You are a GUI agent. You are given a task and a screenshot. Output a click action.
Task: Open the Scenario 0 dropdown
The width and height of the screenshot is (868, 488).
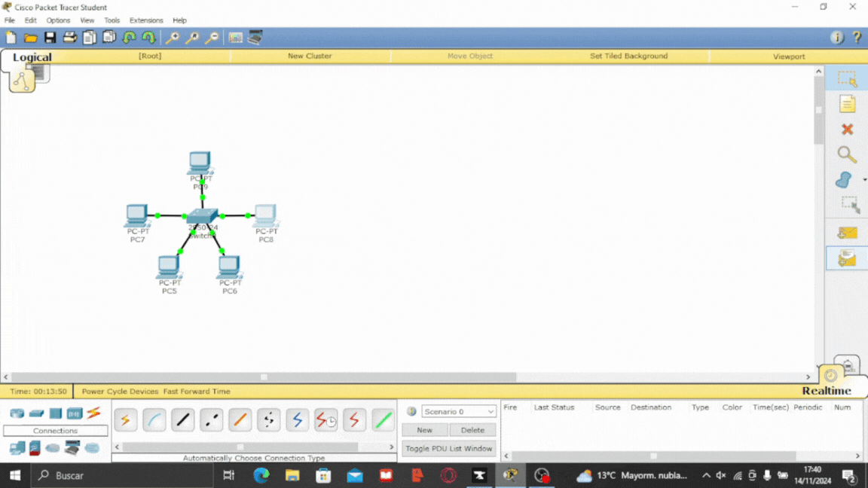tap(459, 412)
